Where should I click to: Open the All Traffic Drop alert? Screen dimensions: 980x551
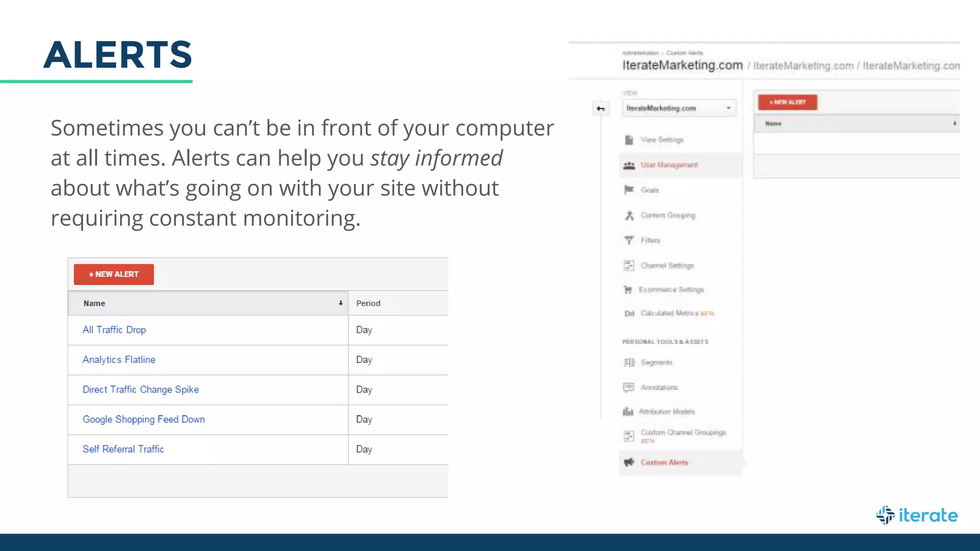[114, 330]
